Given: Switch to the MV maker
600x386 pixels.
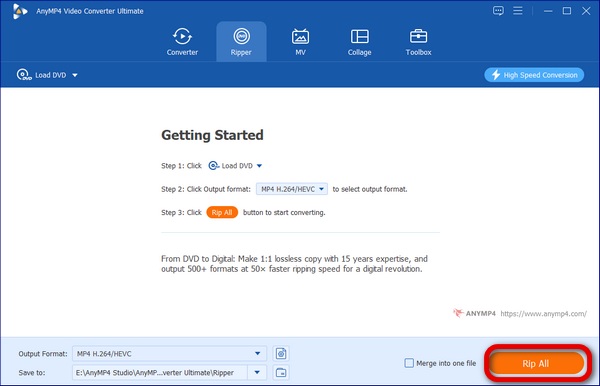Looking at the screenshot, I should coord(300,42).
